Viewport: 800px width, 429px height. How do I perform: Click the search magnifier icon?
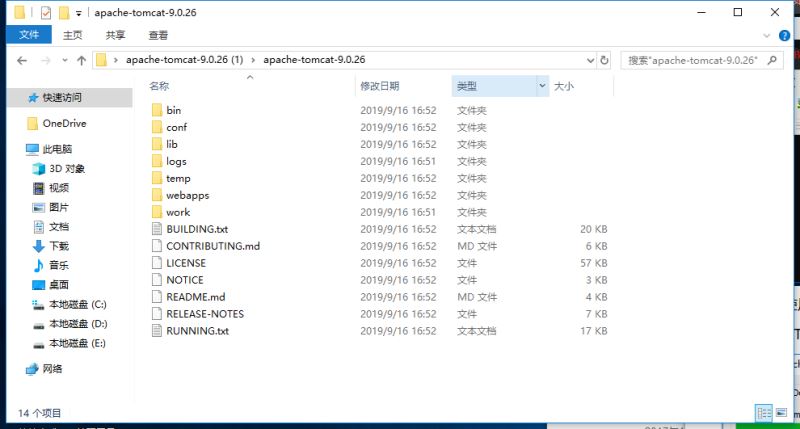point(770,60)
